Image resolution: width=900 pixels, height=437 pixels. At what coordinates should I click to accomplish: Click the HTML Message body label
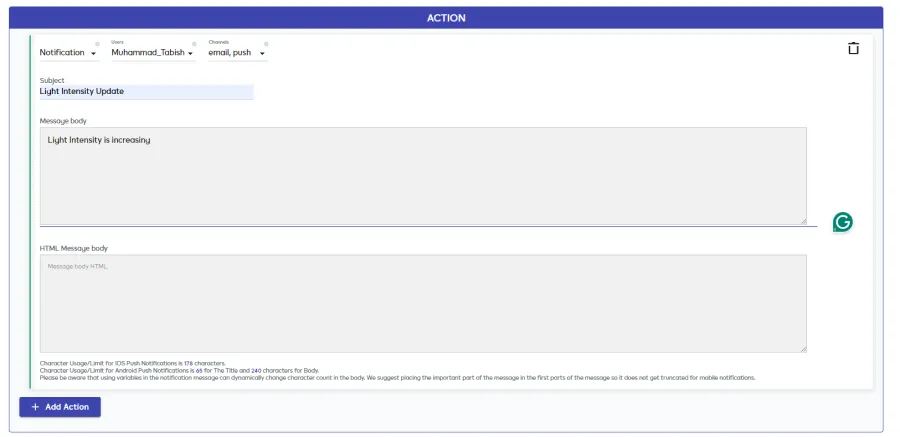pos(73,247)
